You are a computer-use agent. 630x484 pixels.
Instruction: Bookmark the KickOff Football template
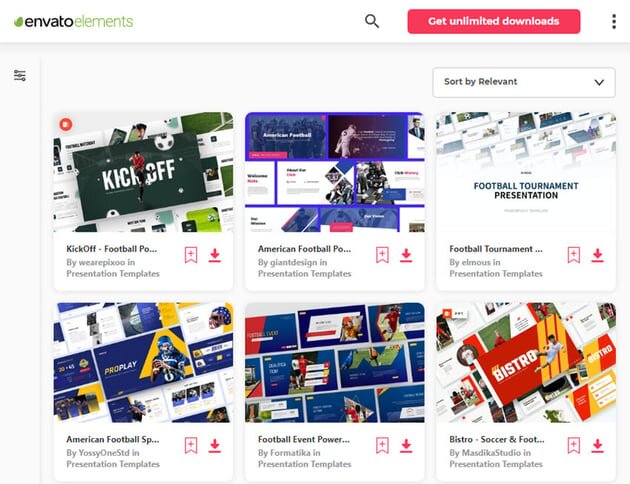(x=191, y=255)
